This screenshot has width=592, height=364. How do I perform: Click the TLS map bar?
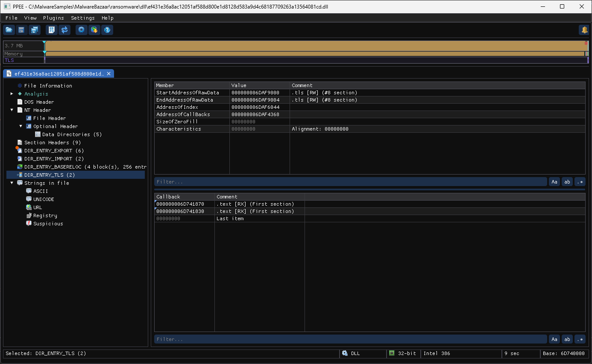317,60
